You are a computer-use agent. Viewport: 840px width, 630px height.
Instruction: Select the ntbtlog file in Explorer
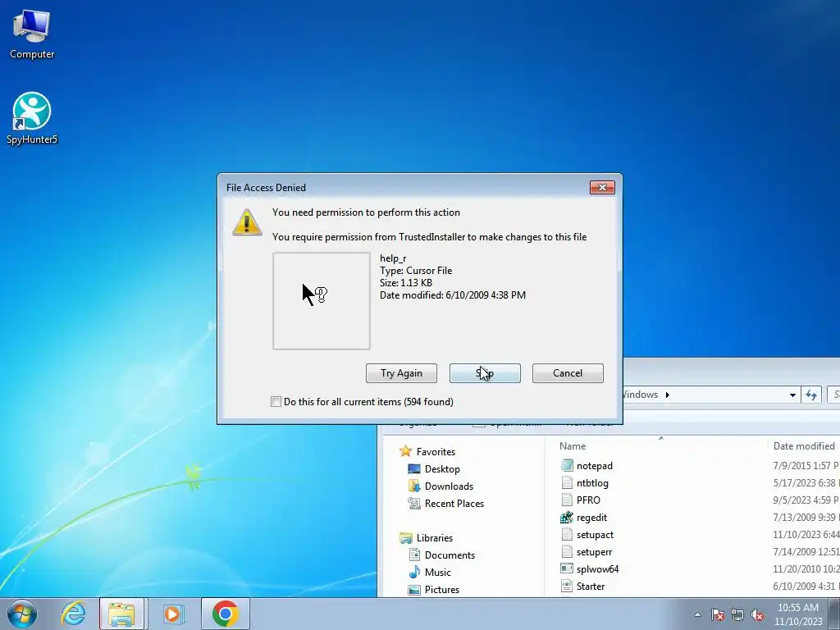point(592,482)
